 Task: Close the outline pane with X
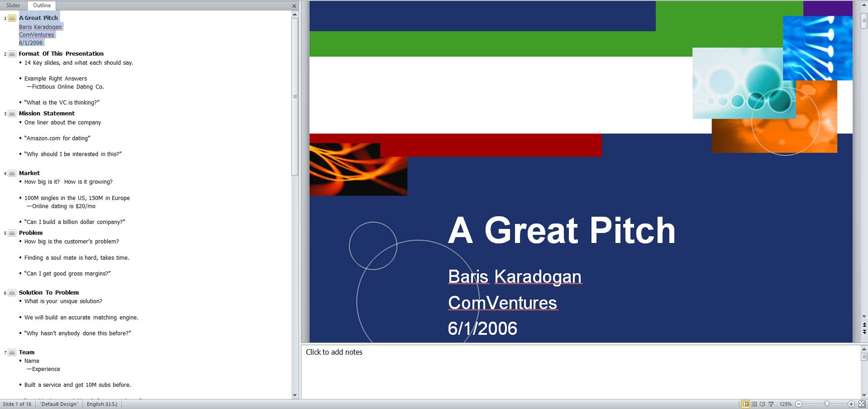(294, 6)
